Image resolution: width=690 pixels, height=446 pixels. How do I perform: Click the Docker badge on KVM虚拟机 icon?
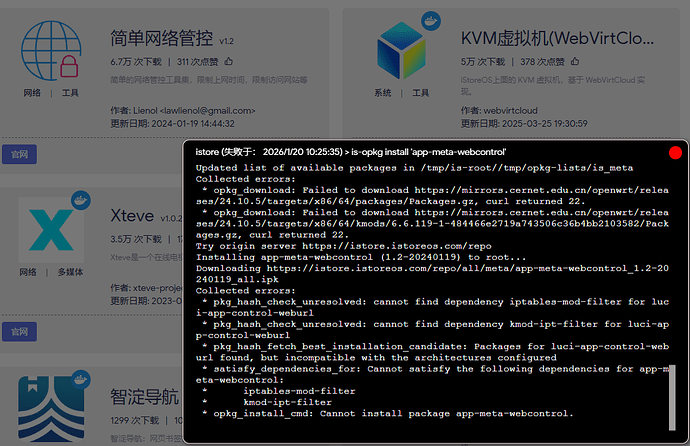(431, 21)
